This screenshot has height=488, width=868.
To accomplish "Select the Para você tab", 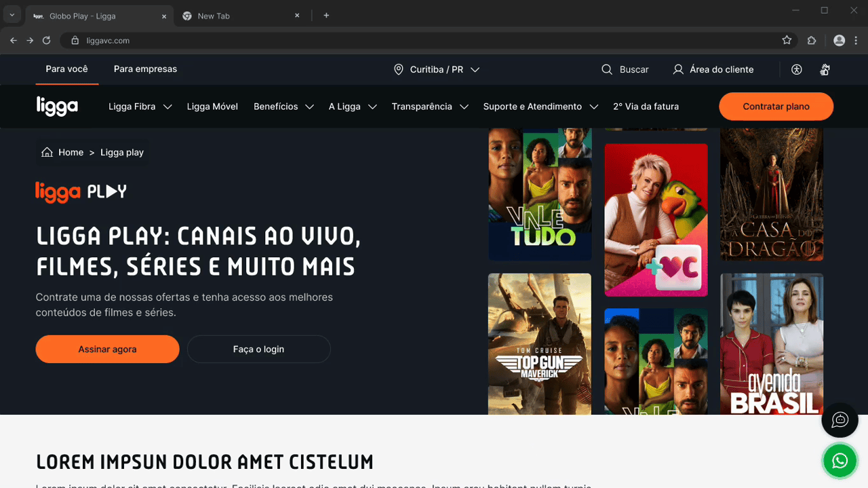I will (66, 69).
